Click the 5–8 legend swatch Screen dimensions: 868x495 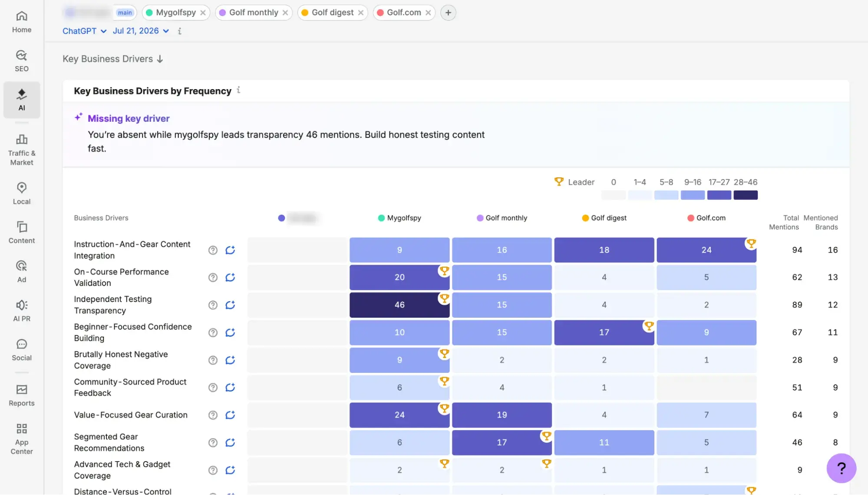pos(666,195)
